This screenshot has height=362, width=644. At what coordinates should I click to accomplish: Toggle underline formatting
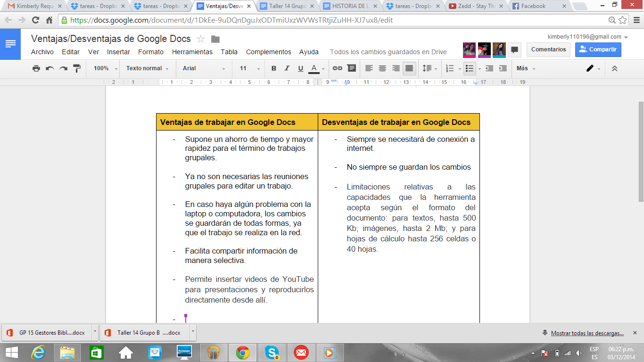[300, 68]
